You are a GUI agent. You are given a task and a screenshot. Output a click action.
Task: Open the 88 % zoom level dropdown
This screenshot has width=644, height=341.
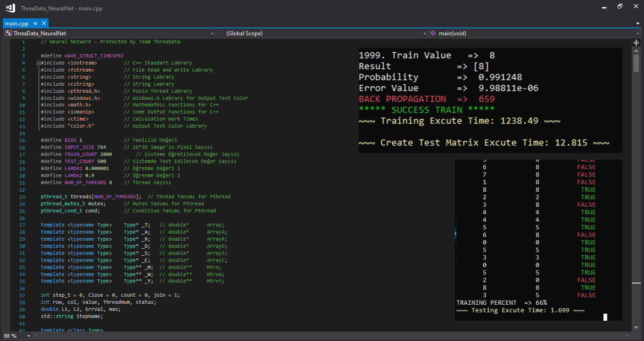pos(29,336)
